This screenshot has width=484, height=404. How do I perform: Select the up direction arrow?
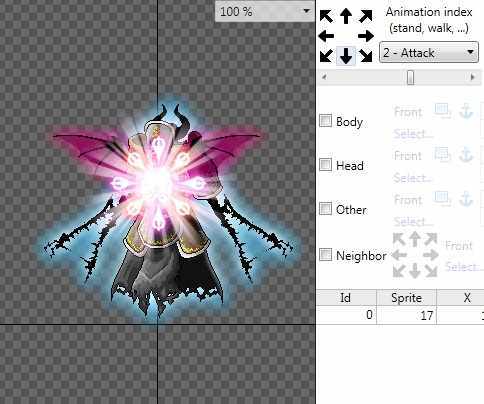pos(346,16)
